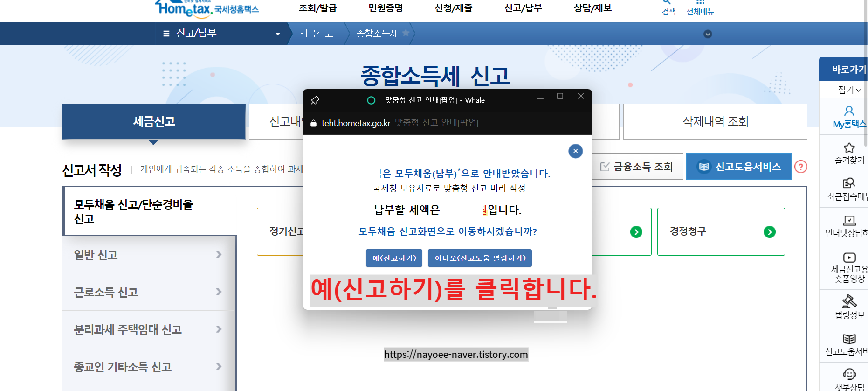Open the 민원증명 top menu
Screen dimensions: 868x391
coord(386,8)
